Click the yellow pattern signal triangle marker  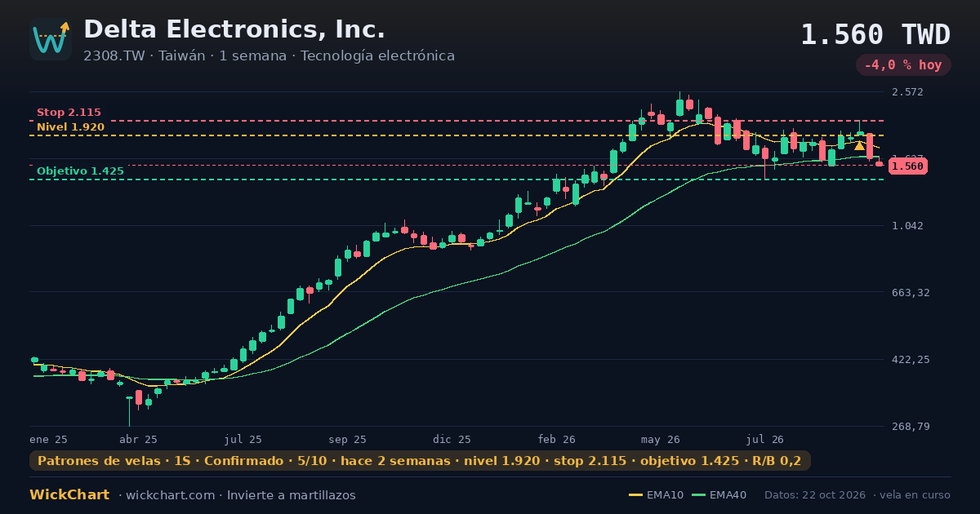coord(859,145)
